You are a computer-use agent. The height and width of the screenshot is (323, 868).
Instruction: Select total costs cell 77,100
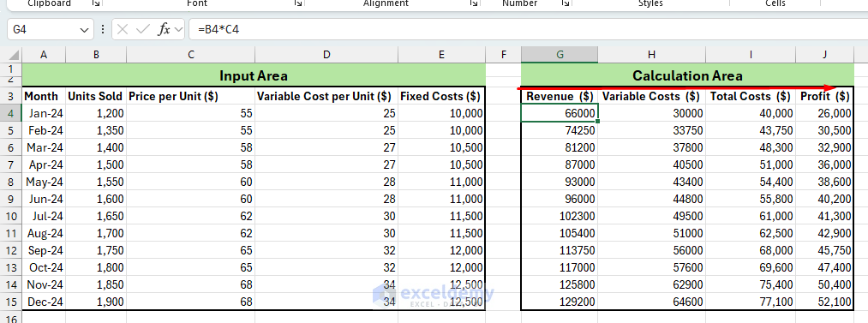point(751,302)
